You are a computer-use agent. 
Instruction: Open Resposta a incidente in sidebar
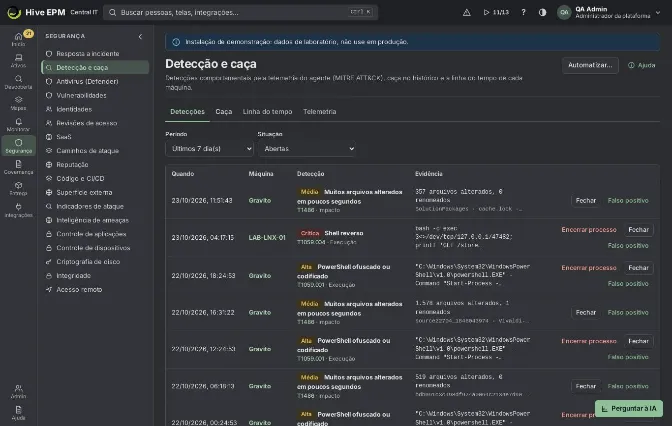pyautogui.click(x=95, y=54)
